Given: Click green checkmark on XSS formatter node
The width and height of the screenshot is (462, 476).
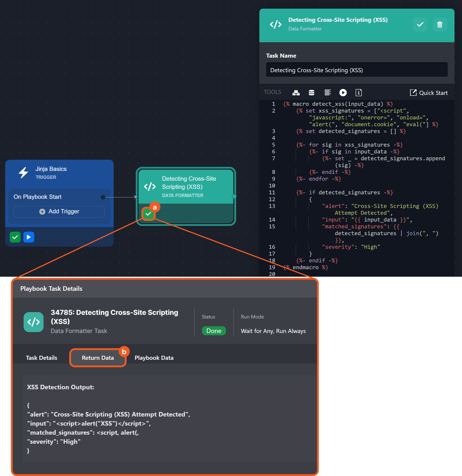Looking at the screenshot, I should [148, 214].
